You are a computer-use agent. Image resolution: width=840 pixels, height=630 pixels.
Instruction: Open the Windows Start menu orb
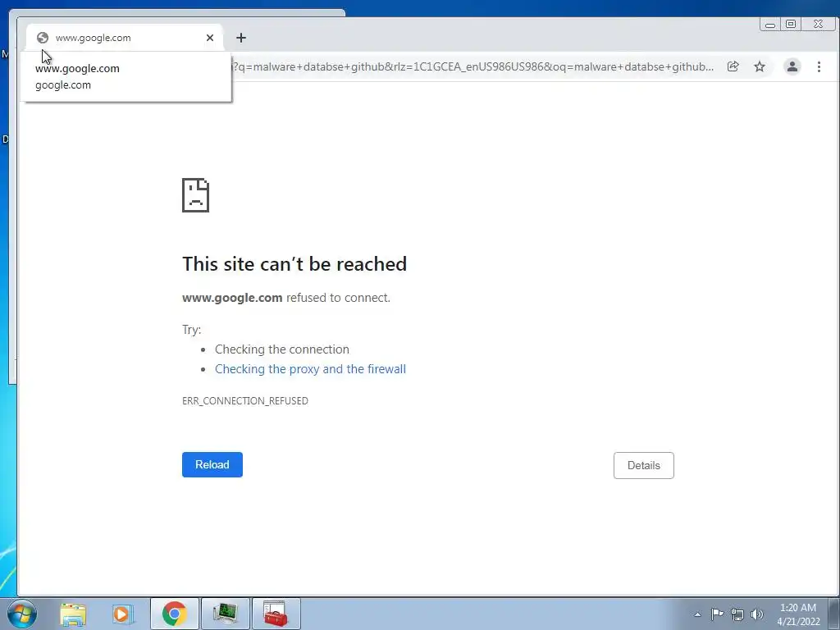tap(22, 614)
